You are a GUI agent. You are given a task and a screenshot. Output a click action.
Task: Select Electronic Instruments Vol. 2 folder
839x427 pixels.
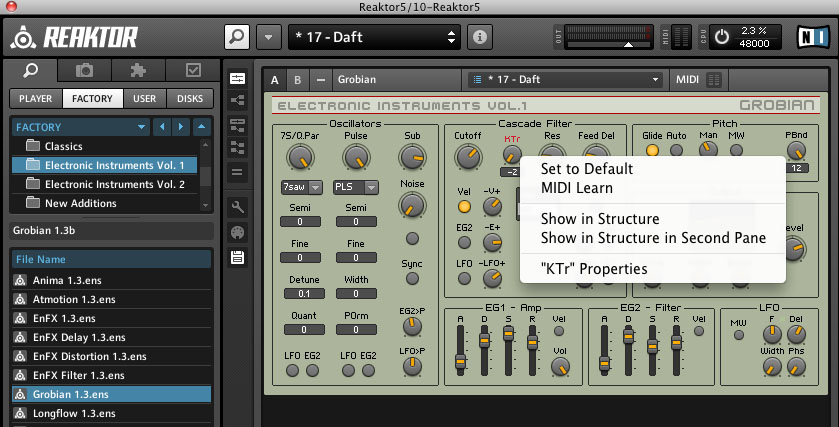click(x=105, y=184)
